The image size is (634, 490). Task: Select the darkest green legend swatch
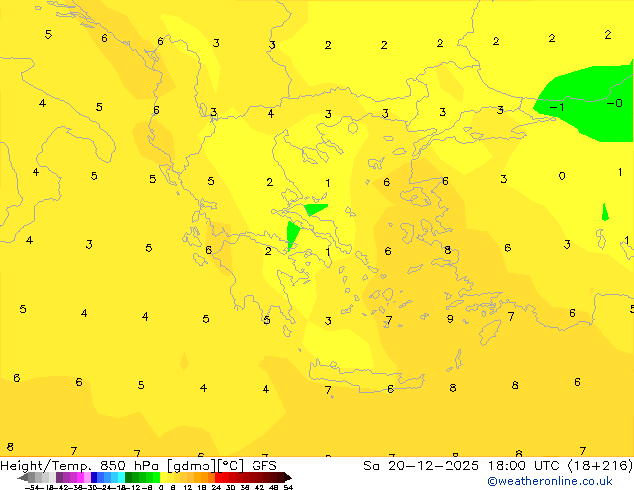129,477
